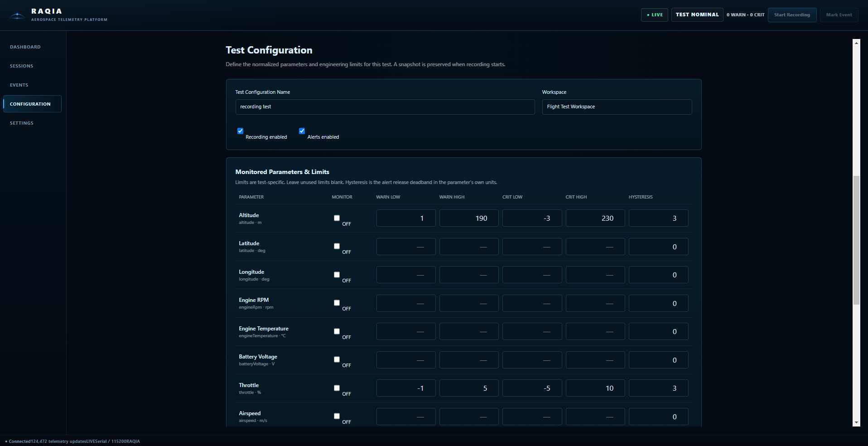Click the HYSTERESIS column header
Viewport: 868px width, 446px height.
tap(641, 197)
